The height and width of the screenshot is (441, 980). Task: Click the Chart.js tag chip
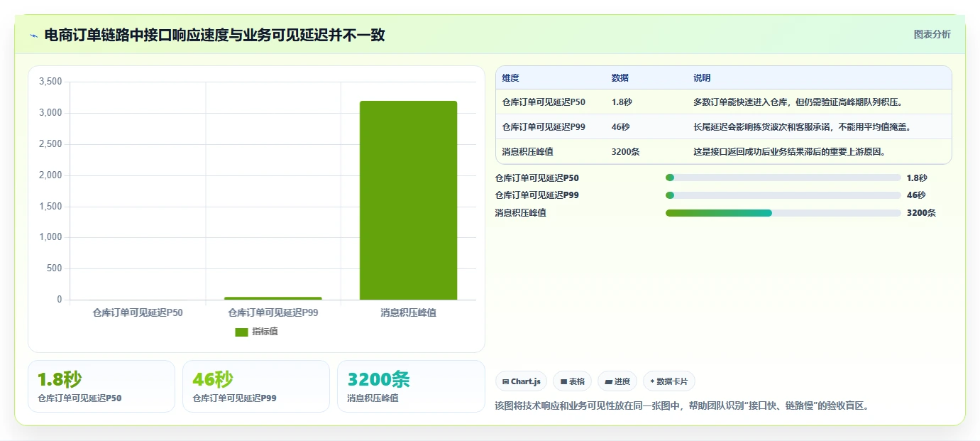click(522, 381)
